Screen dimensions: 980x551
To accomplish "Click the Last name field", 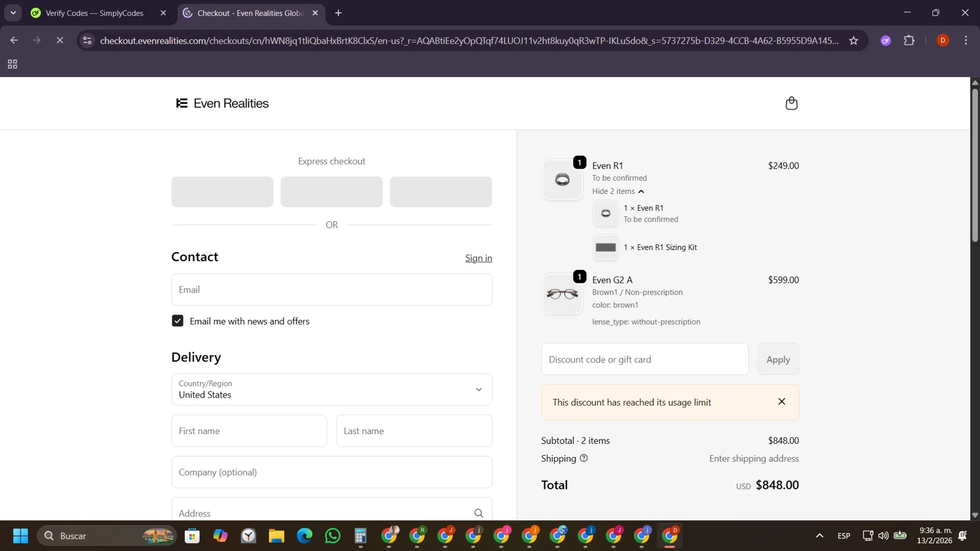I will click(x=414, y=431).
